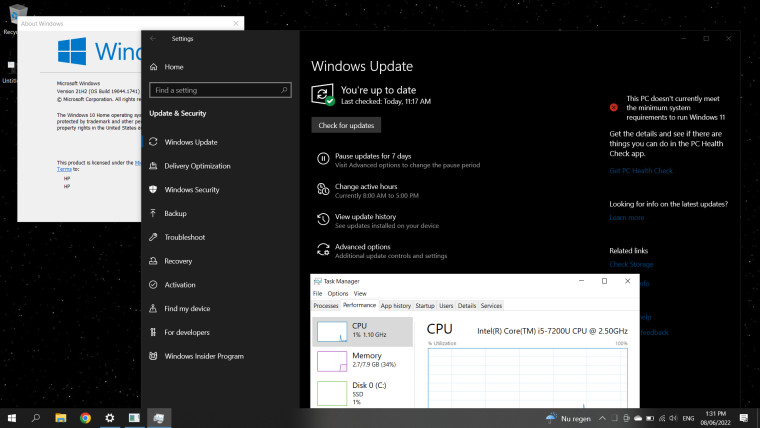Open Check Storage related link
The image size is (760, 428).
631,264
